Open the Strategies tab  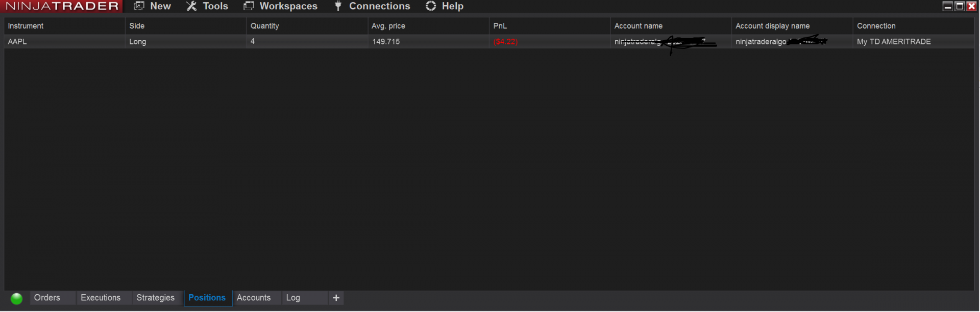tap(155, 298)
